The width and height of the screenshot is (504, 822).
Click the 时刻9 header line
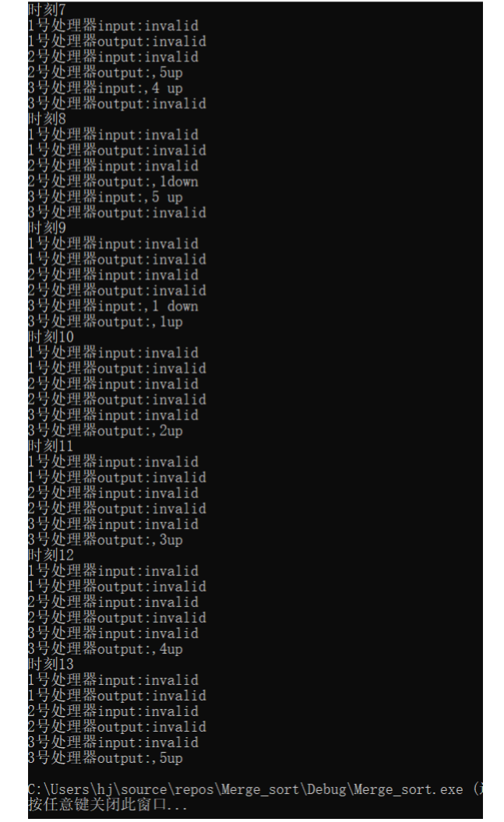coord(47,228)
